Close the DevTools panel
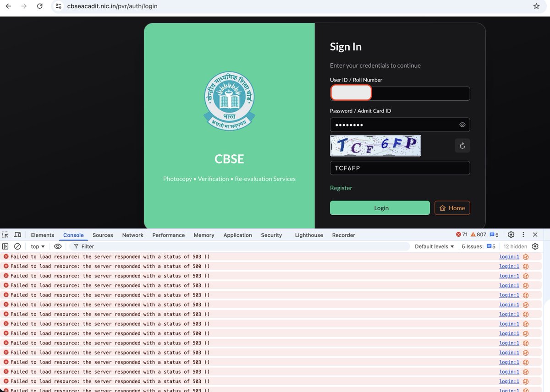Screen dimensions: 550x392 535,234
